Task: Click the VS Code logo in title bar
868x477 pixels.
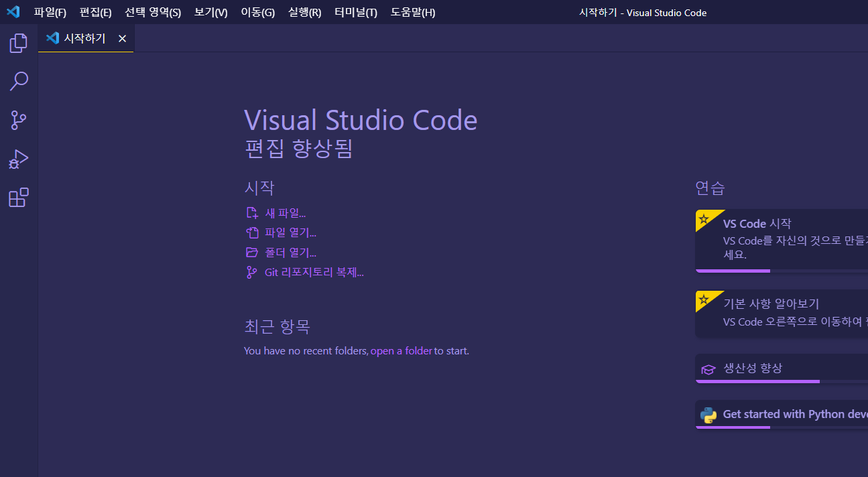Action: pyautogui.click(x=13, y=12)
